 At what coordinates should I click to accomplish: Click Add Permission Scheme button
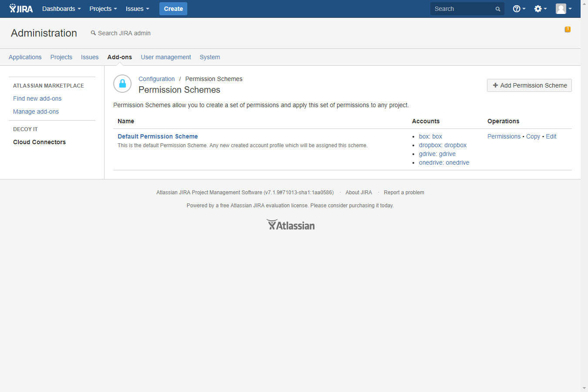[x=529, y=85]
